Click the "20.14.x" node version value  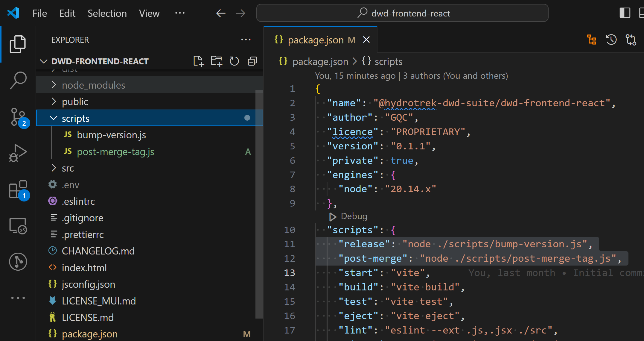pyautogui.click(x=410, y=189)
